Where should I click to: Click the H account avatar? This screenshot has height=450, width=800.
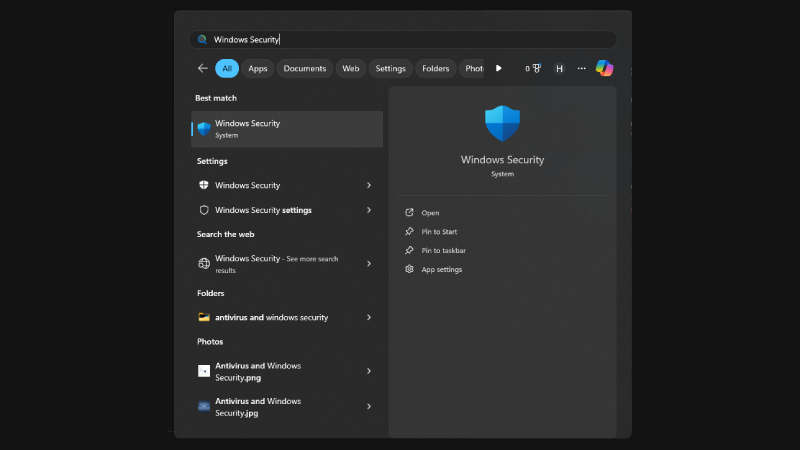559,68
